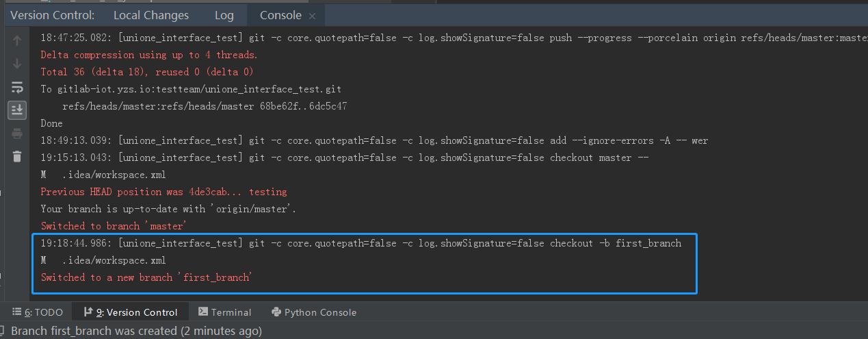Viewport: 868px width, 339px height.
Task: Click the gitlab-iot.yzs.io remote URL line
Action: pos(191,89)
